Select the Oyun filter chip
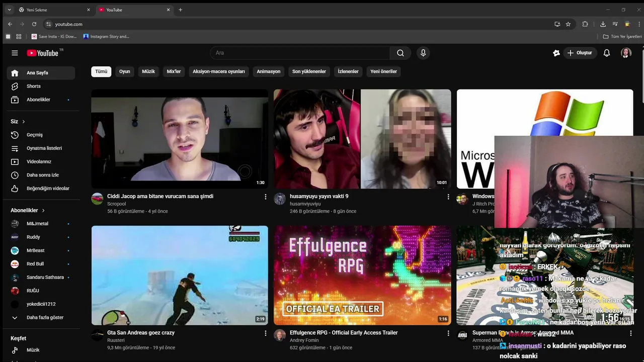The height and width of the screenshot is (362, 644). point(125,71)
